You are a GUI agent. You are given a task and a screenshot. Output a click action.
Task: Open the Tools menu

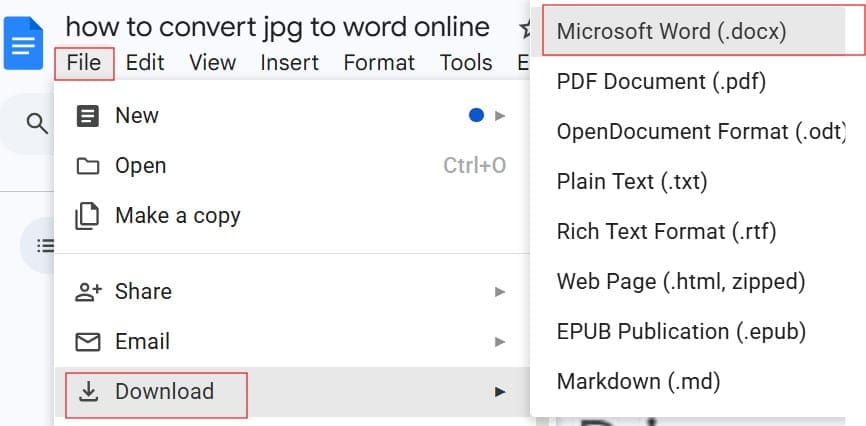pyautogui.click(x=466, y=63)
